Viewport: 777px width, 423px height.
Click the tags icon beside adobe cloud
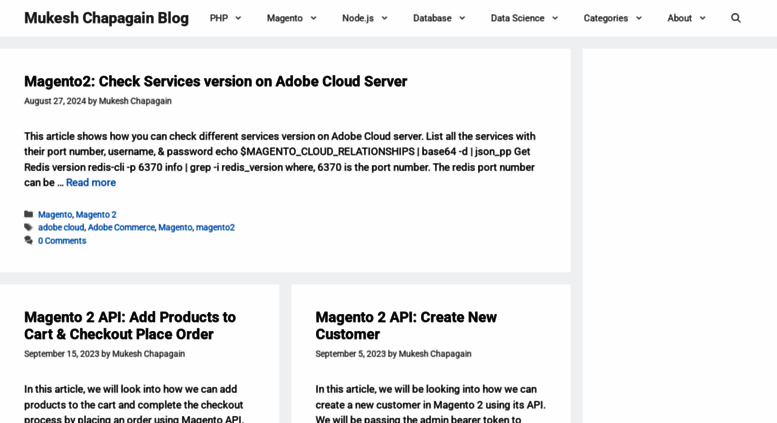pyautogui.click(x=29, y=227)
